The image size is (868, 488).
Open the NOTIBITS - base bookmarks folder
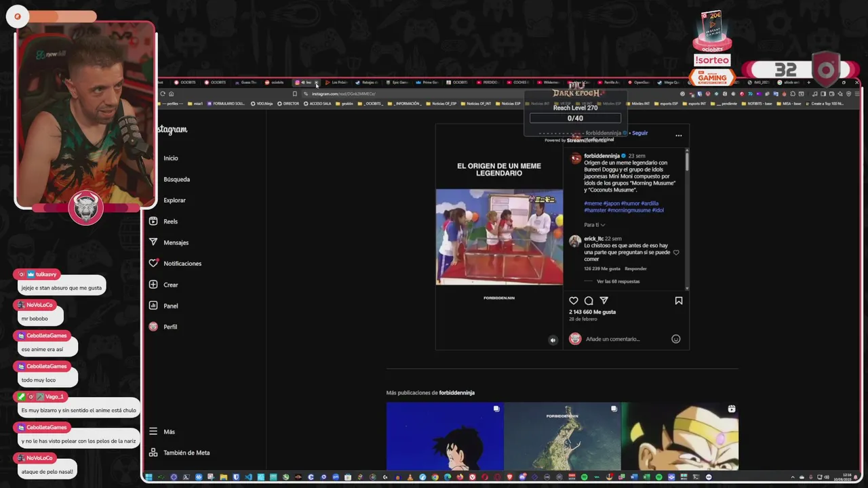tap(757, 104)
